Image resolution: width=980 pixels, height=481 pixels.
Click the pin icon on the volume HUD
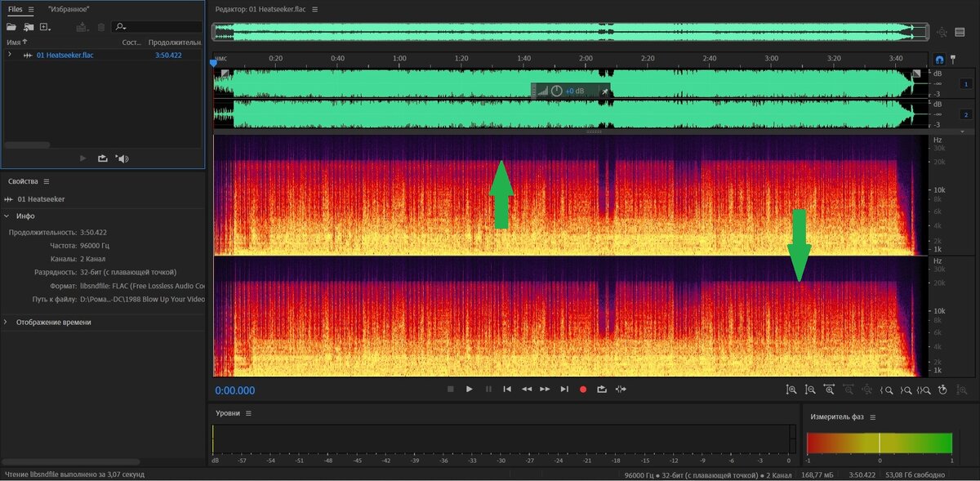(604, 91)
